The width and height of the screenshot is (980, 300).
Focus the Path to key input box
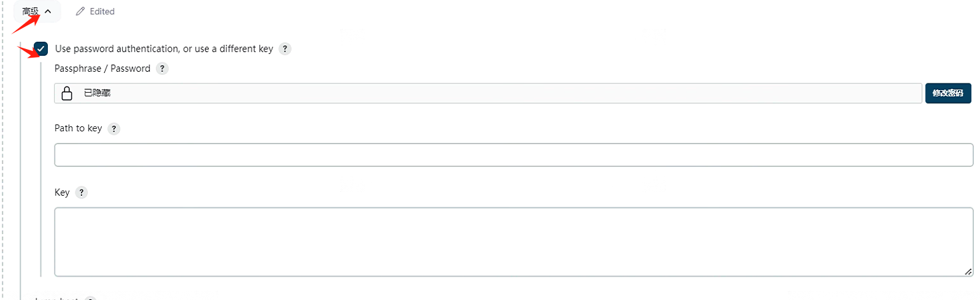(x=513, y=155)
